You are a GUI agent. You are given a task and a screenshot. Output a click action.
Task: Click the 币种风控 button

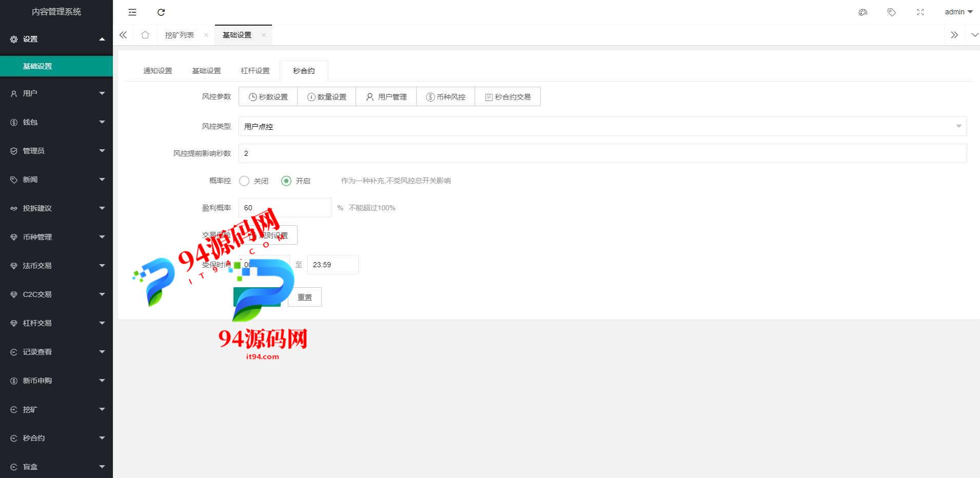[x=445, y=96]
